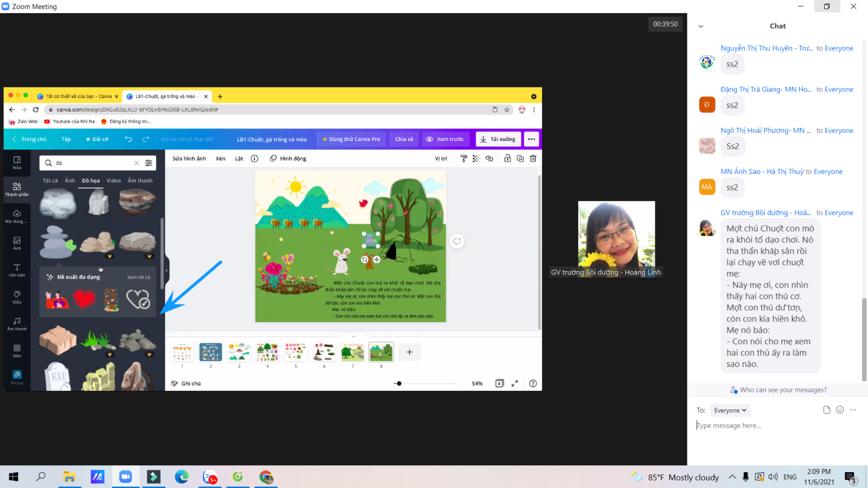Click the Windows Start button

tap(14, 477)
